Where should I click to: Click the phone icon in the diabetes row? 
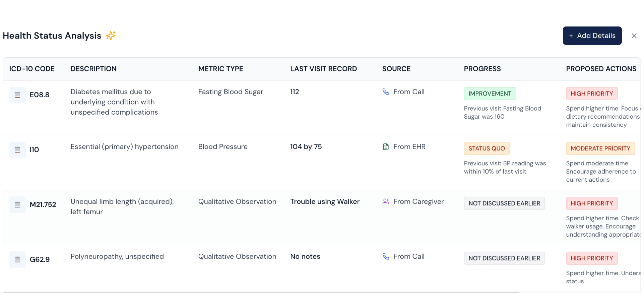point(386,92)
